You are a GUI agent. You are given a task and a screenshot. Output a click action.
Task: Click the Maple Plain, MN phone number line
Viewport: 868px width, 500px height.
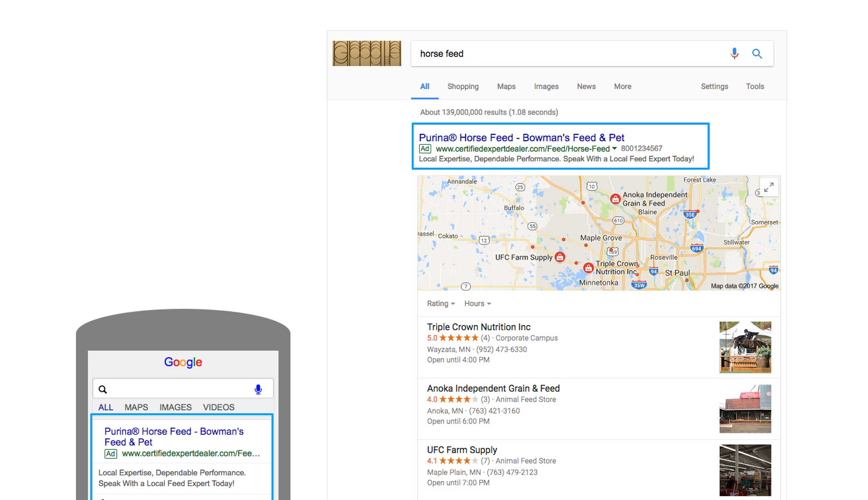coord(482,472)
